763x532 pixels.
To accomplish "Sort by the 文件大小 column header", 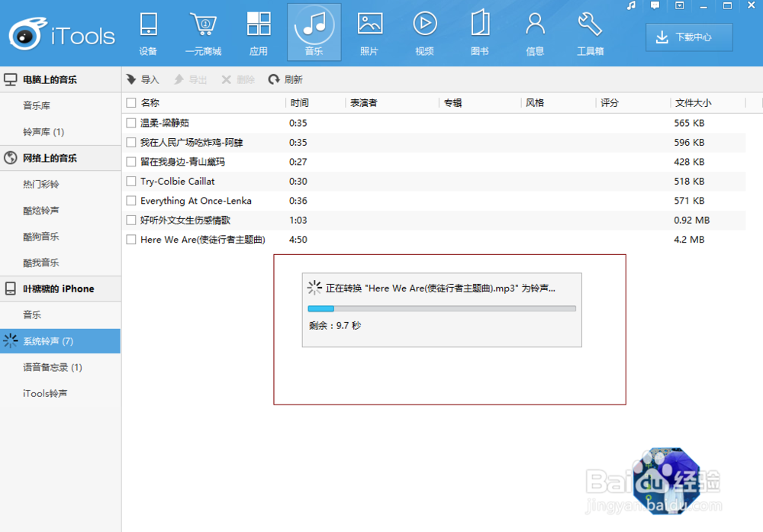I will (x=693, y=103).
